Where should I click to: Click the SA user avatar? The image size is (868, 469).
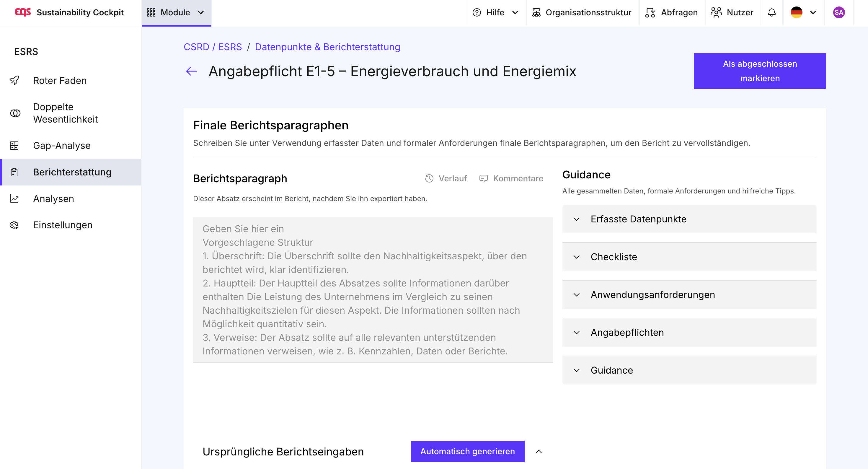pos(838,13)
